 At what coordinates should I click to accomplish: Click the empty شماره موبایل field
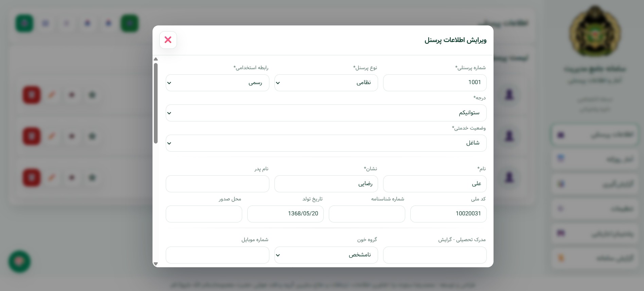click(x=217, y=255)
